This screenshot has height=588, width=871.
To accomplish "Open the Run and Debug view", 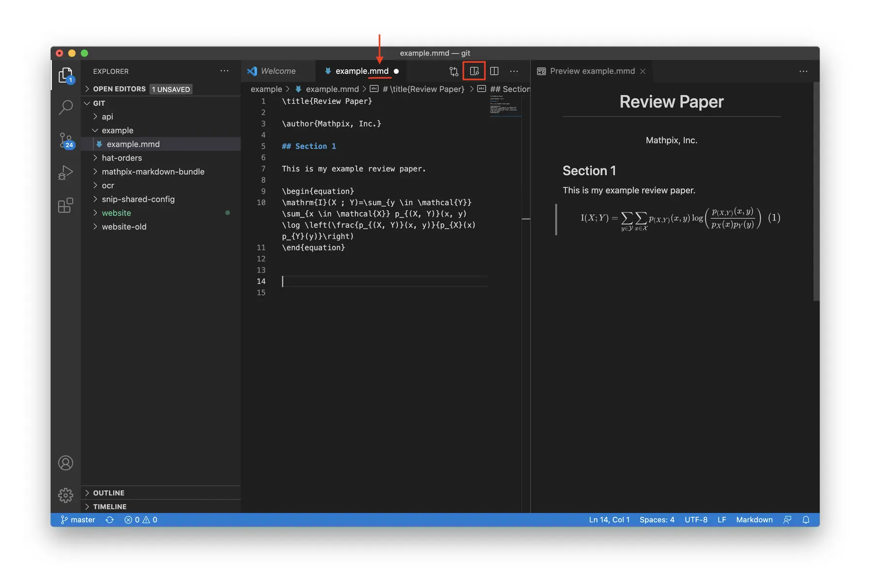I will 65,173.
